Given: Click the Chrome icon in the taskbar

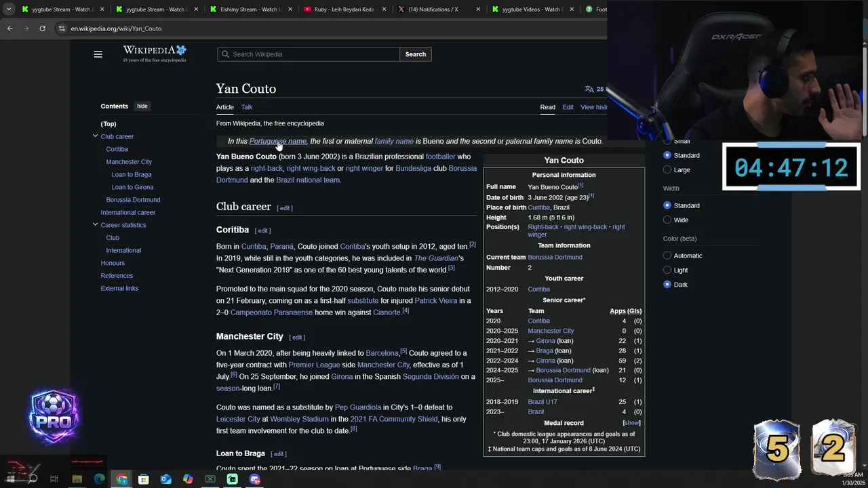Looking at the screenshot, I should click(x=121, y=479).
